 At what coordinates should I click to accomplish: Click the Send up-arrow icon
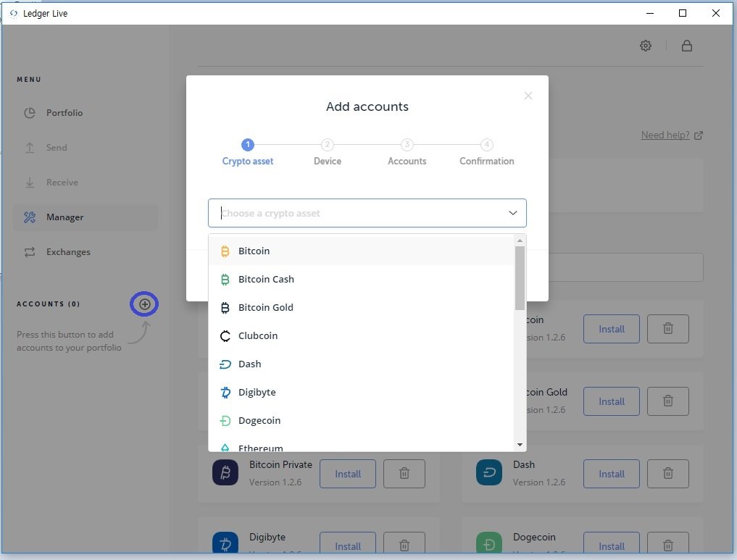[x=30, y=148]
